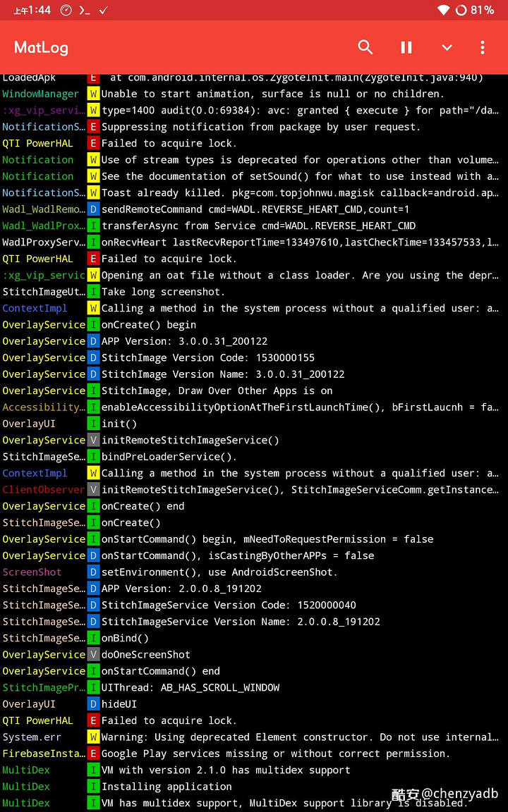The image size is (508, 812).
Task: Tap the checkmark notification icon in status bar
Action: pyautogui.click(x=103, y=10)
